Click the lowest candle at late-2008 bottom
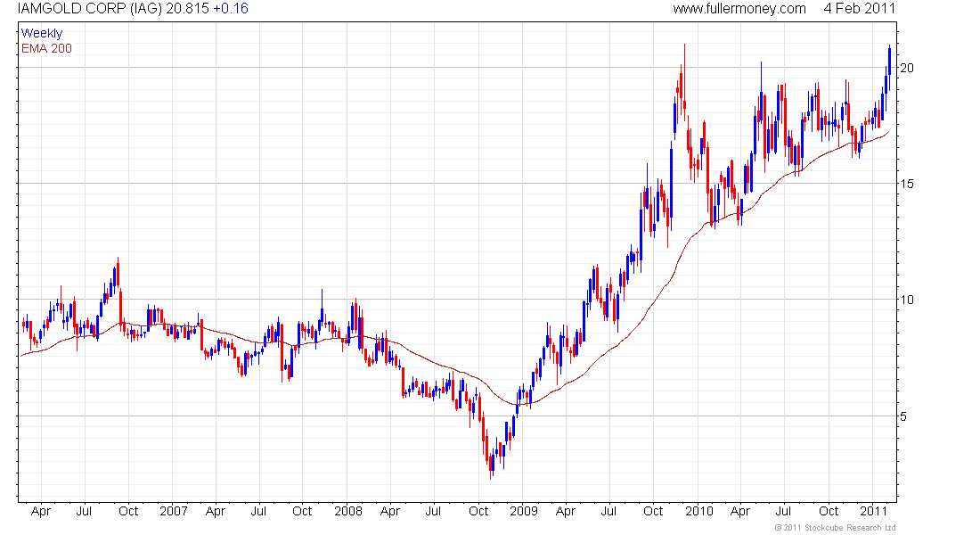980x535 pixels. pyautogui.click(x=491, y=463)
